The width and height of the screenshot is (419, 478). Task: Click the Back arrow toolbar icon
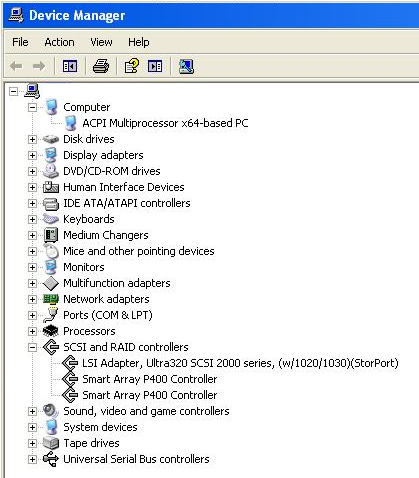tap(16, 66)
